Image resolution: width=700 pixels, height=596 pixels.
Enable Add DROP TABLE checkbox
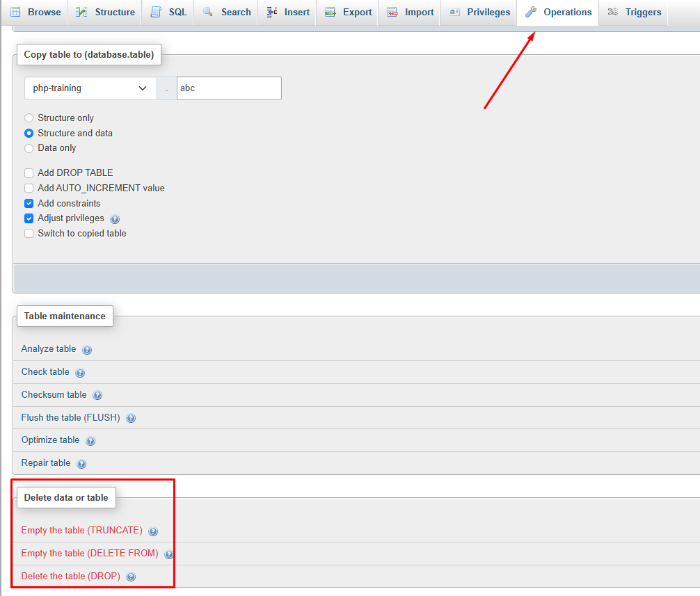coord(29,173)
